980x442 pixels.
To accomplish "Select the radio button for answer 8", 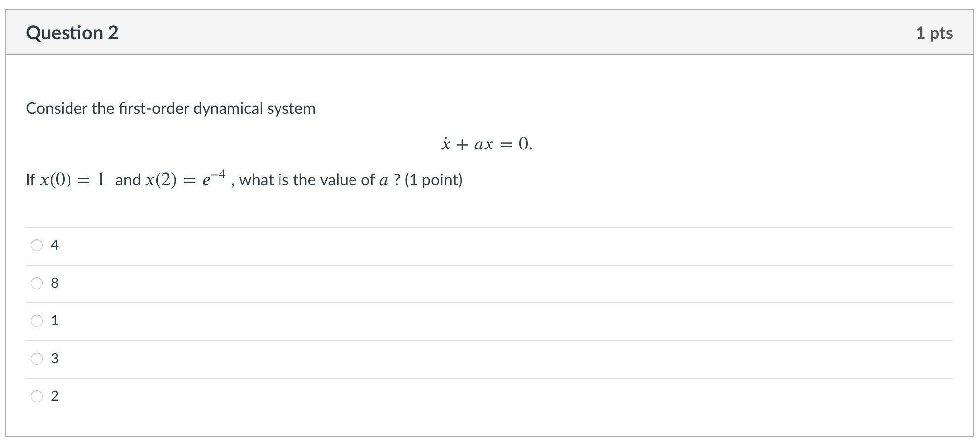I will pyautogui.click(x=37, y=283).
